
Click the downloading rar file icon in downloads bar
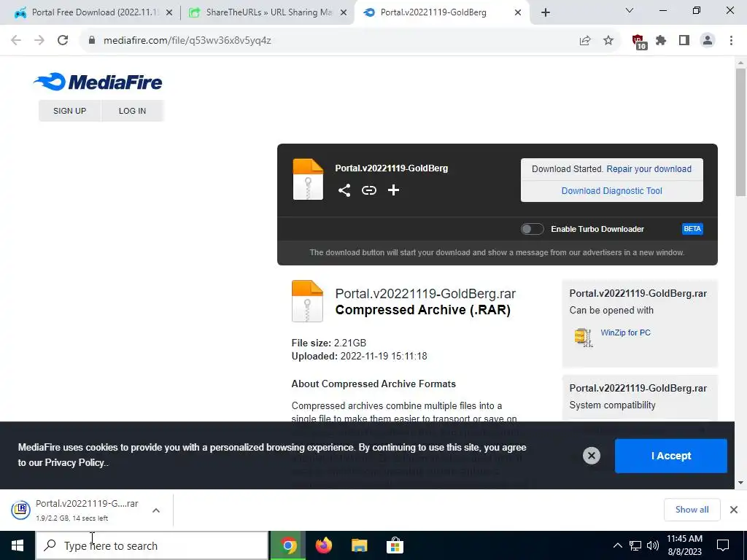coord(21,510)
